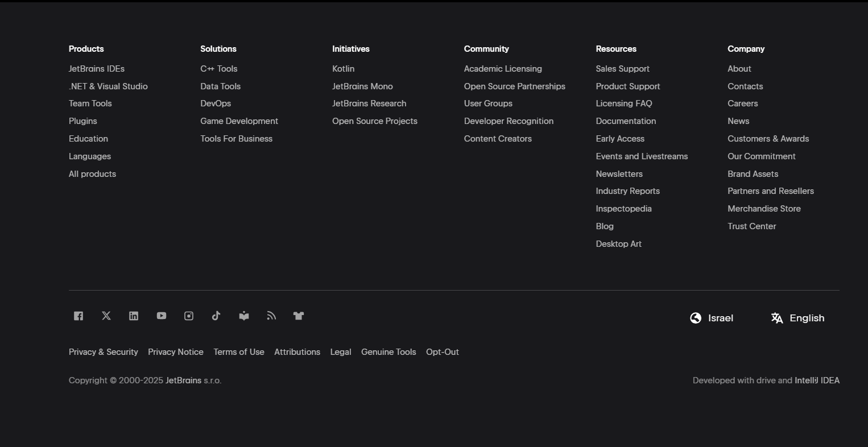Open the RSS feed icon

tap(271, 316)
